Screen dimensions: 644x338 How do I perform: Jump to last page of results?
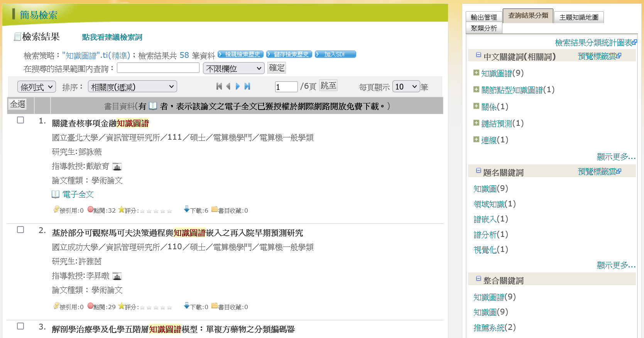click(247, 86)
